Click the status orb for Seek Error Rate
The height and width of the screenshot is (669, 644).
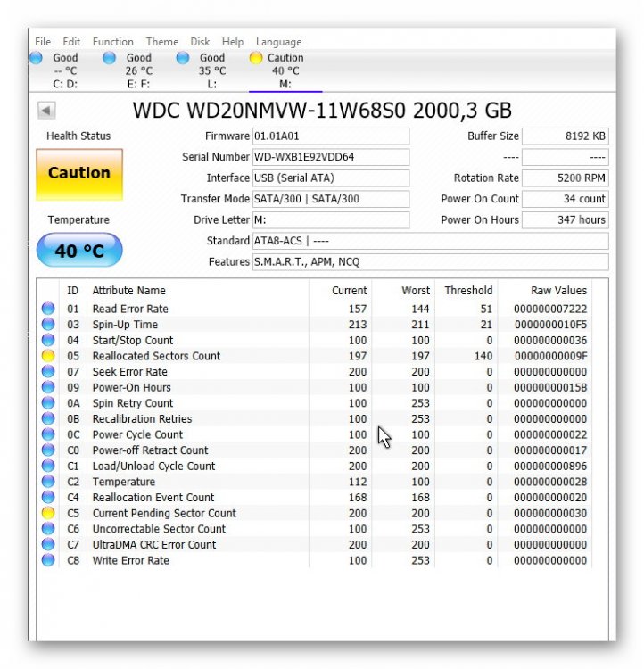point(48,372)
